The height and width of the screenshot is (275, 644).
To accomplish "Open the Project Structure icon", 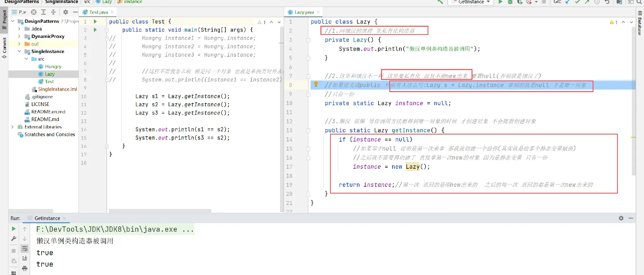I will (x=619, y=2).
